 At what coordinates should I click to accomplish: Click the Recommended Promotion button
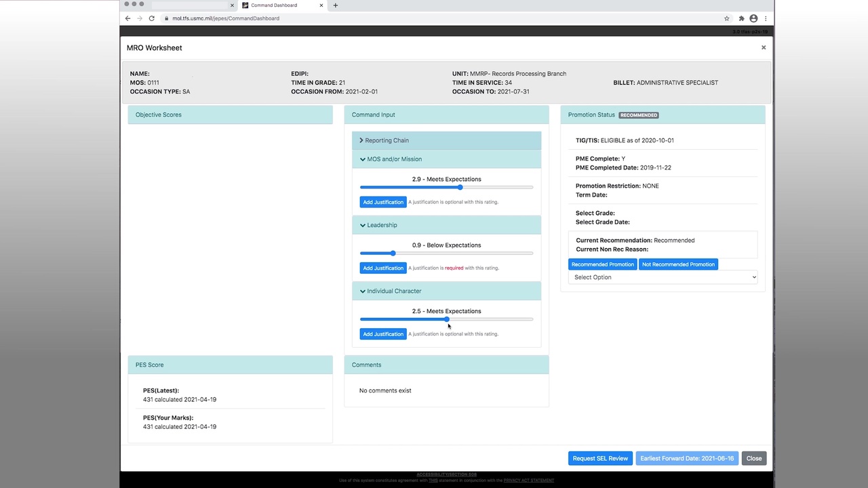point(602,264)
